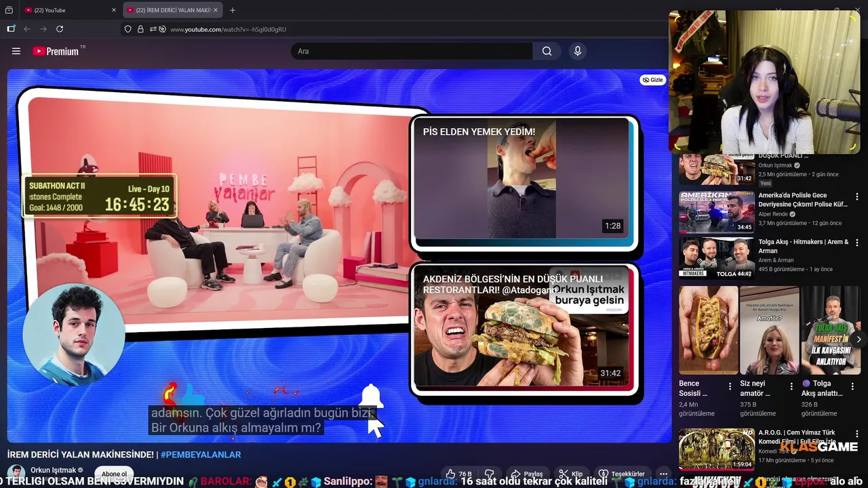Image resolution: width=868 pixels, height=488 pixels.
Task: Open the #PEMBEYALANLAR hashtag link
Action: click(x=201, y=455)
